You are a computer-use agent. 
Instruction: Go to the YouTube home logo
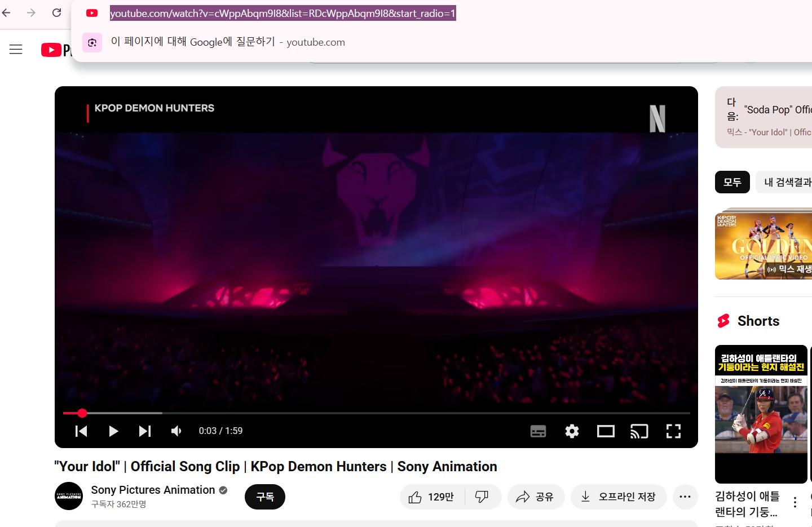click(x=56, y=50)
